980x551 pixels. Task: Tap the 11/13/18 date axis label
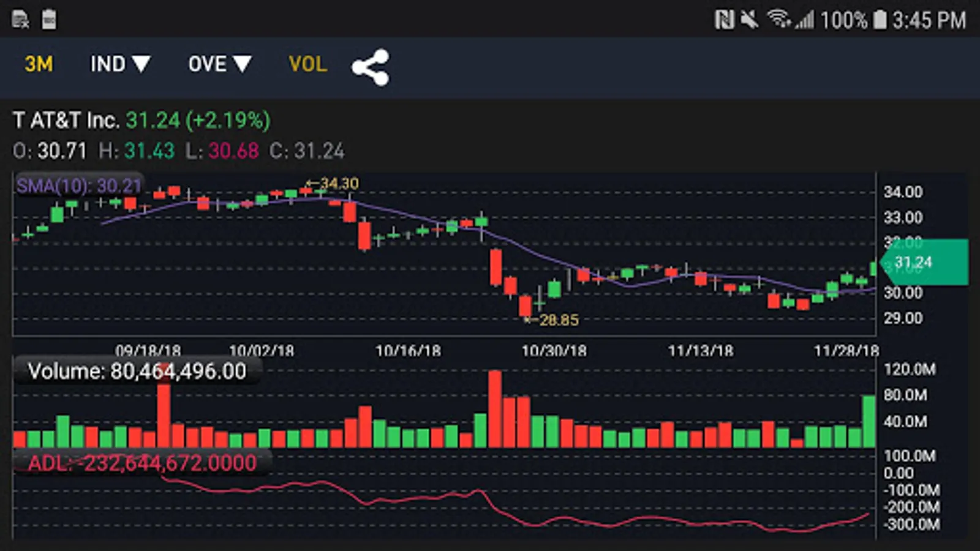tap(701, 350)
